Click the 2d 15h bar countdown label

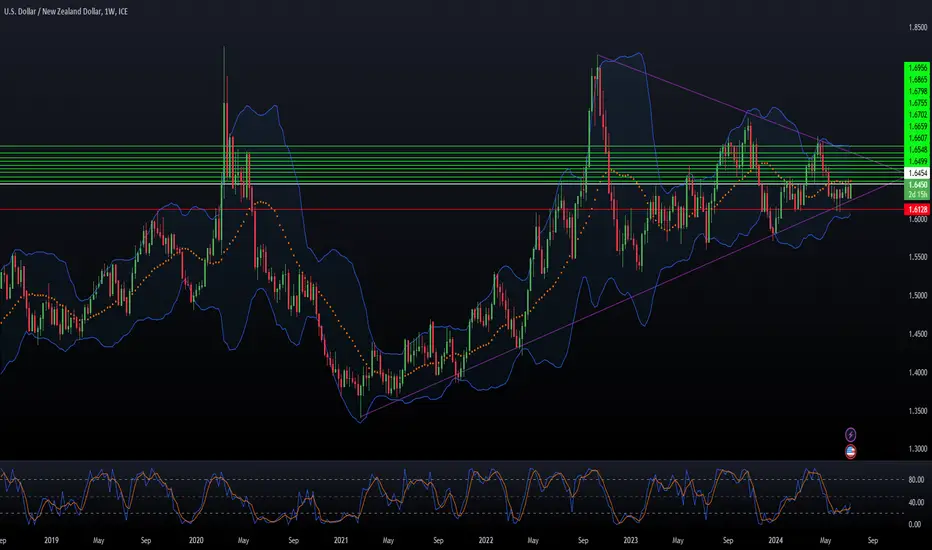917,194
